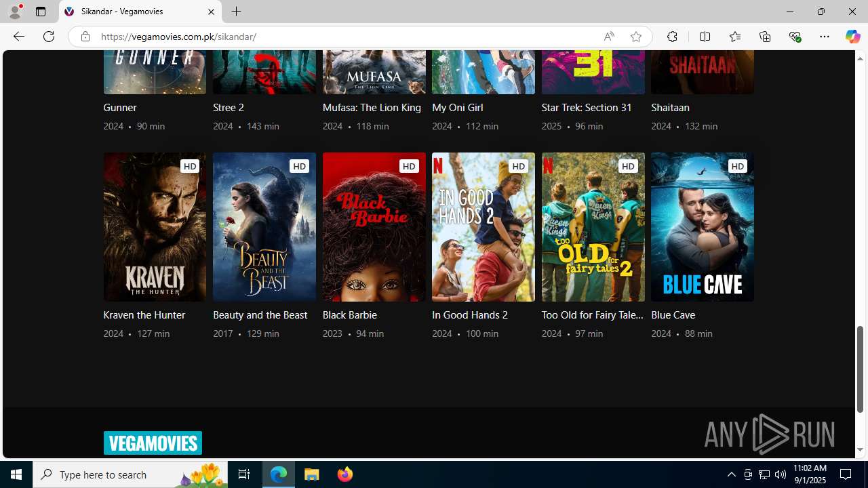Open Kraven the Hunter poster
Screen dimensions: 868x488
point(155,227)
